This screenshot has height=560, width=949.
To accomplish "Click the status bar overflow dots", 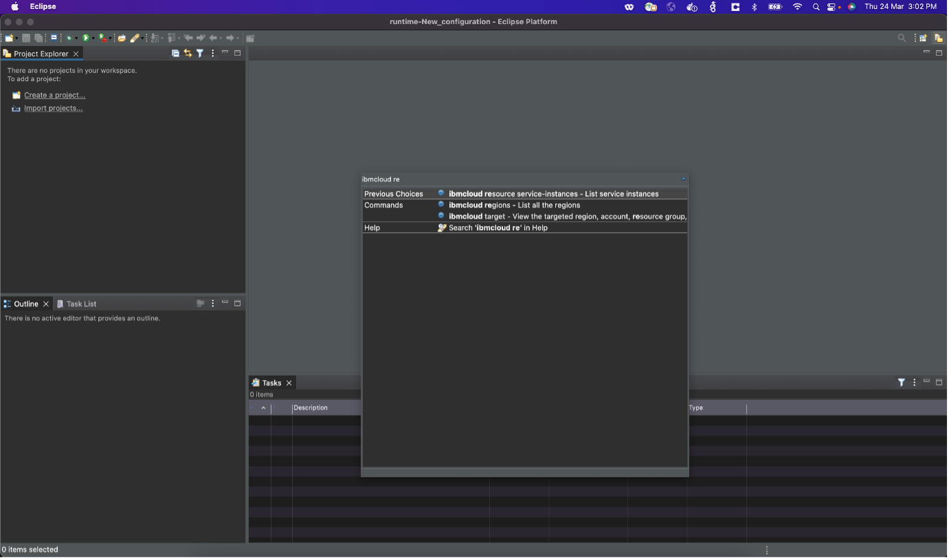I will (x=767, y=550).
